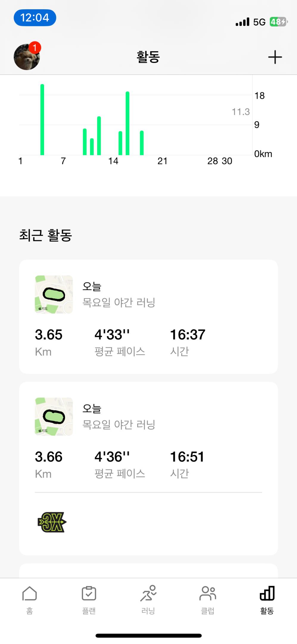Screen dimensions: 297x644
Task: Tap the tallest green bar in the chart
Action: (x=42, y=119)
